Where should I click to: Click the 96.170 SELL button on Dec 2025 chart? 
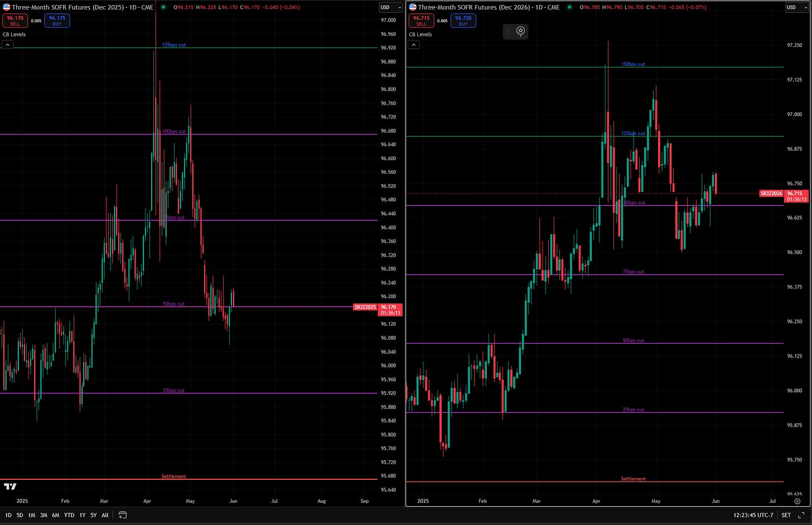click(15, 21)
